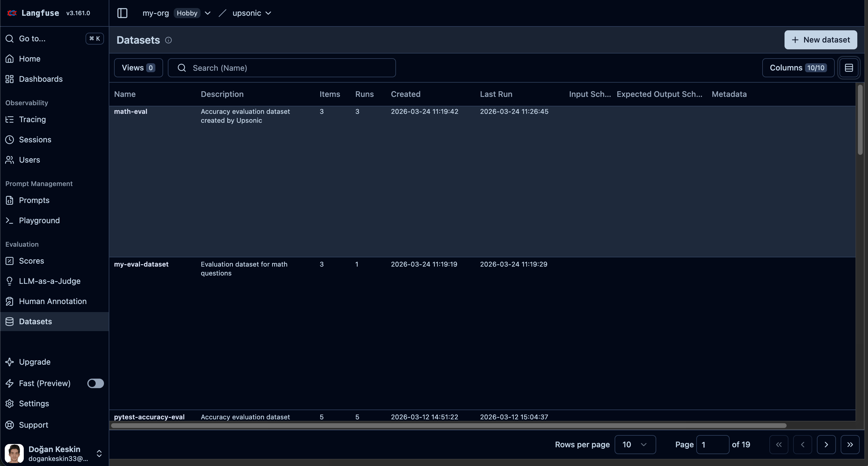Open the my-eval-dataset link
Screen dimensions: 868x466
[141, 265]
